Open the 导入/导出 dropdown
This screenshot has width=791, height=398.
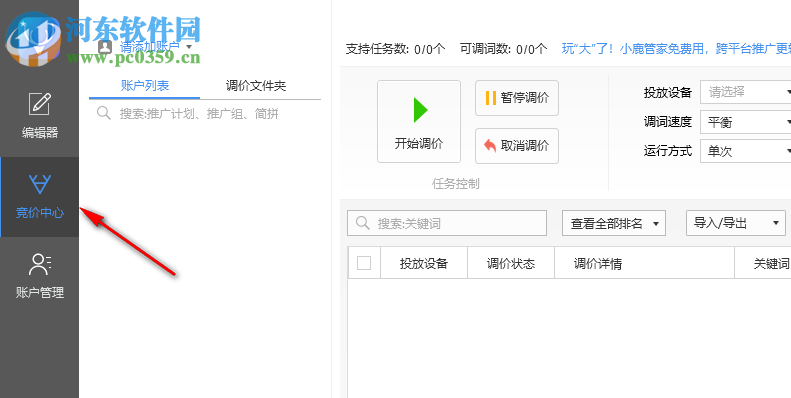point(736,223)
